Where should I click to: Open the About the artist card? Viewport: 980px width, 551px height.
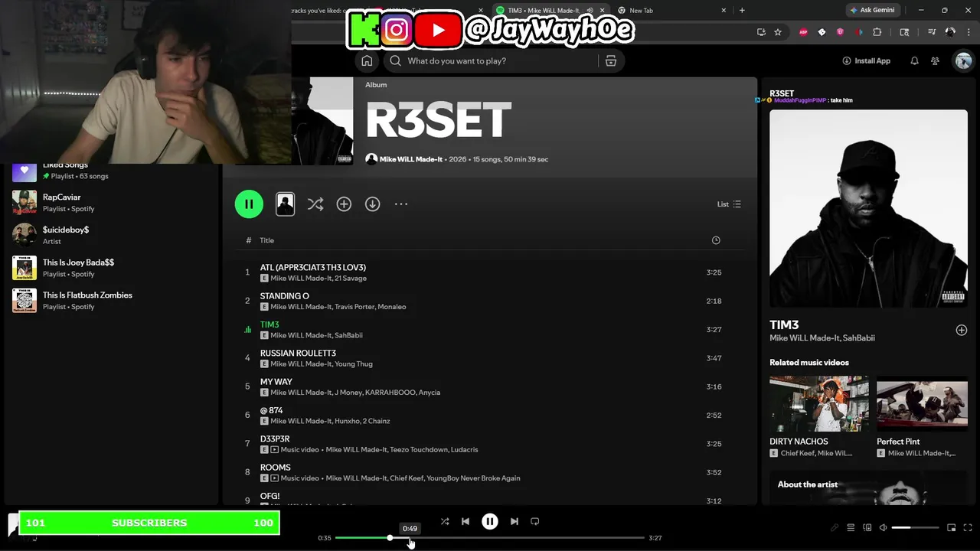tap(868, 488)
